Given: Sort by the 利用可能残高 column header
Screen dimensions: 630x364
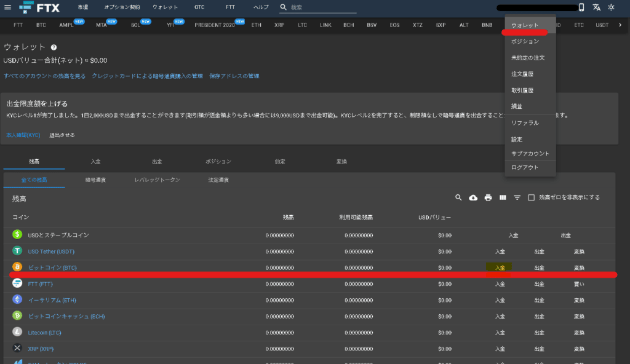Looking at the screenshot, I should 356,218.
